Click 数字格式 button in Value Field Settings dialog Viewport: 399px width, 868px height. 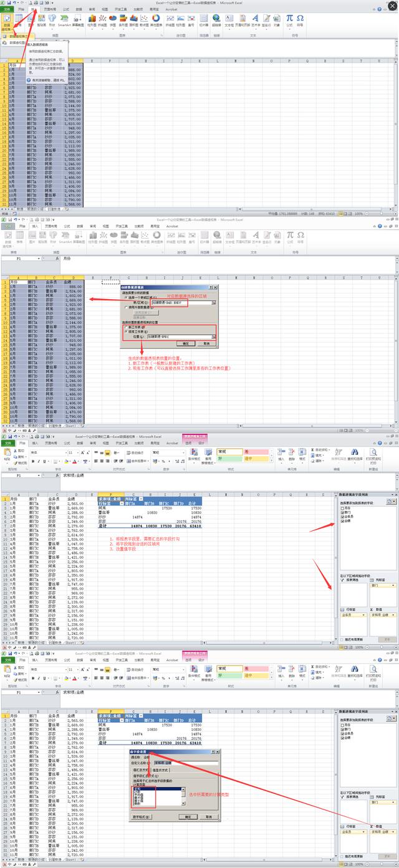[142, 817]
